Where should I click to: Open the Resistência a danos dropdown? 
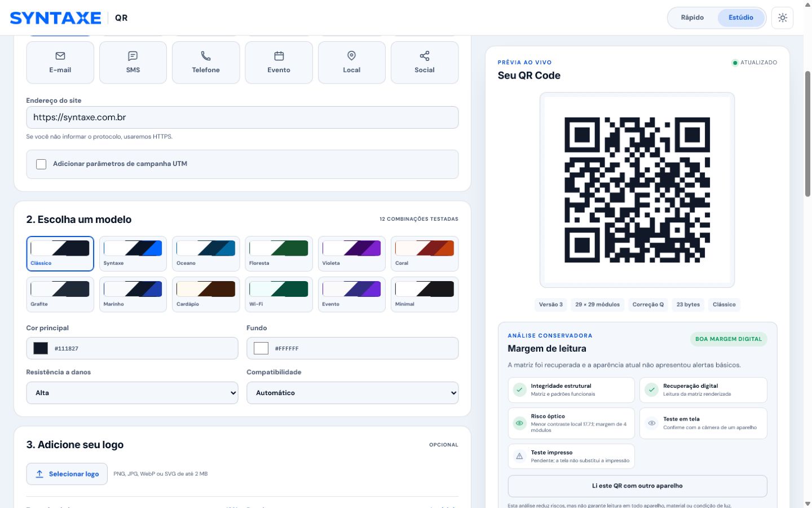tap(133, 393)
